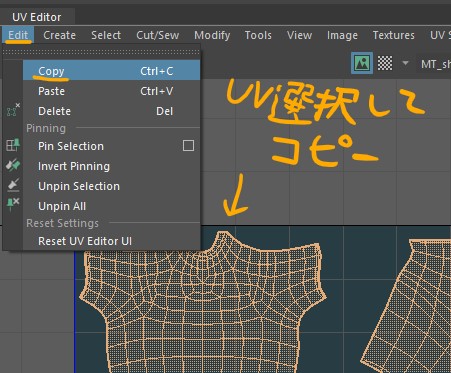Click the UV lattice icon on the left toolbar

coord(13,110)
